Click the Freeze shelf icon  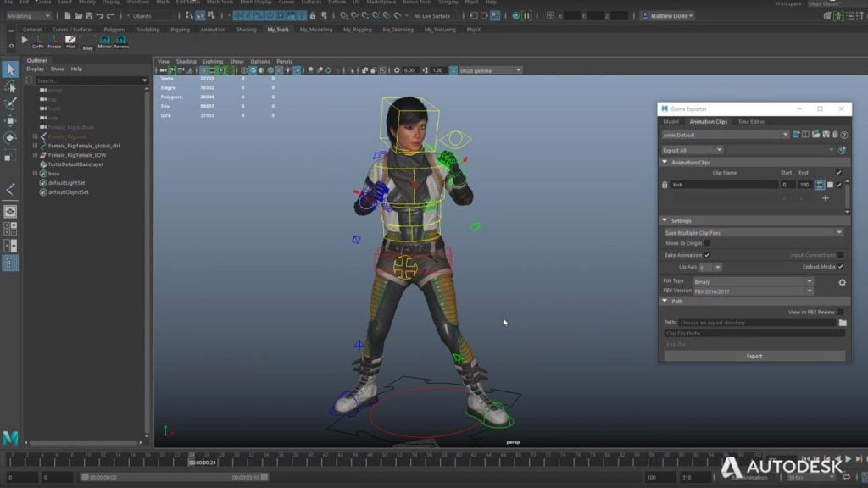(54, 42)
